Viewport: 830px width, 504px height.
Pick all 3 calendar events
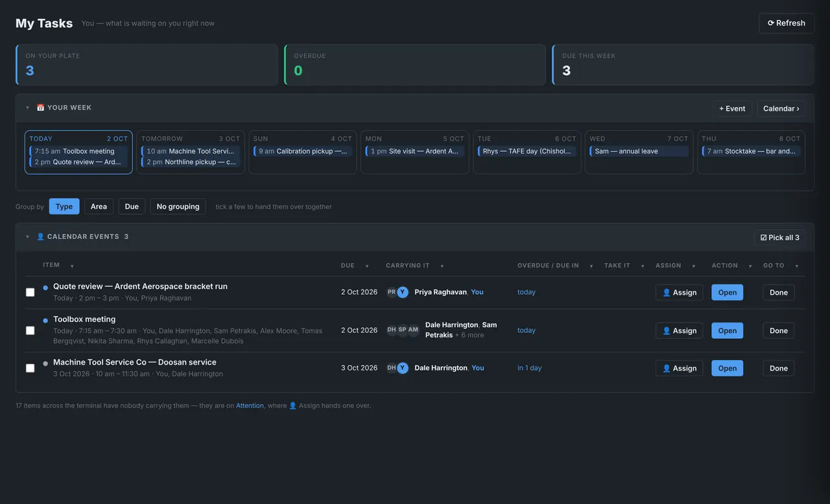(x=780, y=237)
